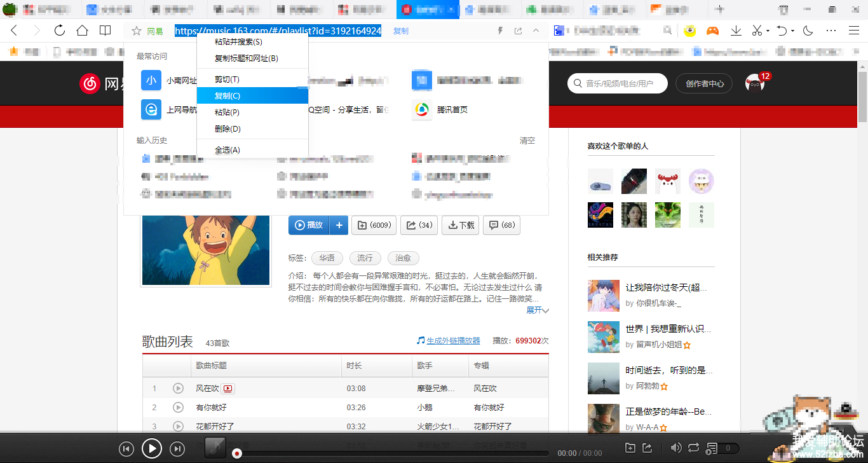
Task: Open the 生成外链播放器 link
Action: click(453, 341)
